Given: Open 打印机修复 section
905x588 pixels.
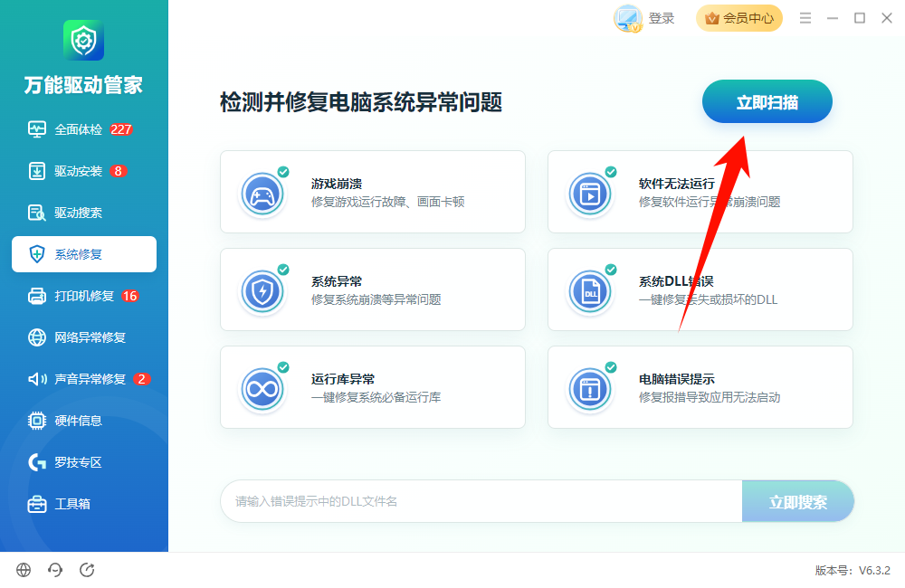Looking at the screenshot, I should pyautogui.click(x=83, y=296).
